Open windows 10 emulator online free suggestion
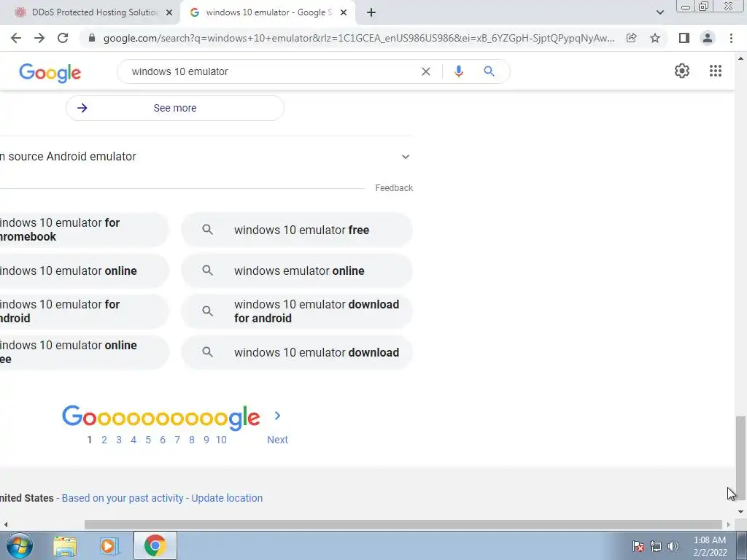The height and width of the screenshot is (560, 747). point(85,352)
